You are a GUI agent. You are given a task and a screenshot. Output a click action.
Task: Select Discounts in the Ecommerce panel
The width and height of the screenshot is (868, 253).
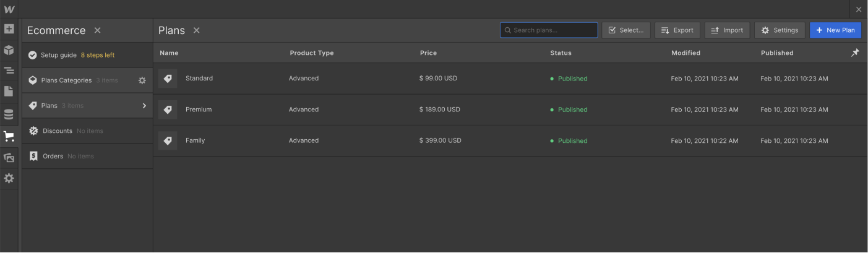pos(58,131)
